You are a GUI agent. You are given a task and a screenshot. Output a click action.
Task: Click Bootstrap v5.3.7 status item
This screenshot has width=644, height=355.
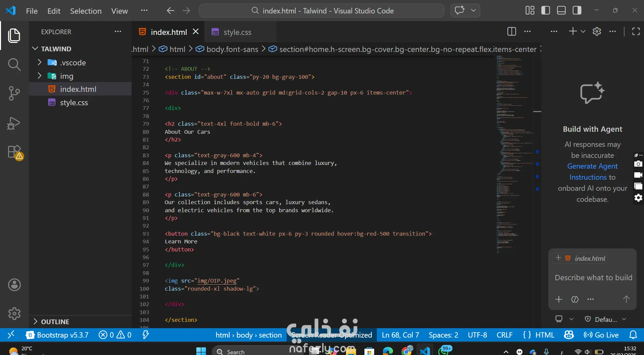57,335
